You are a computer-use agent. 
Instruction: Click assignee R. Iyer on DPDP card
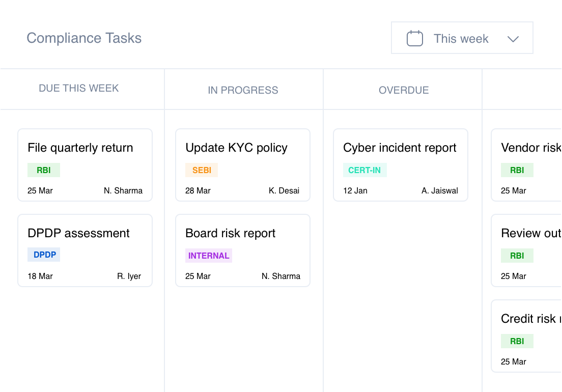[x=129, y=276]
